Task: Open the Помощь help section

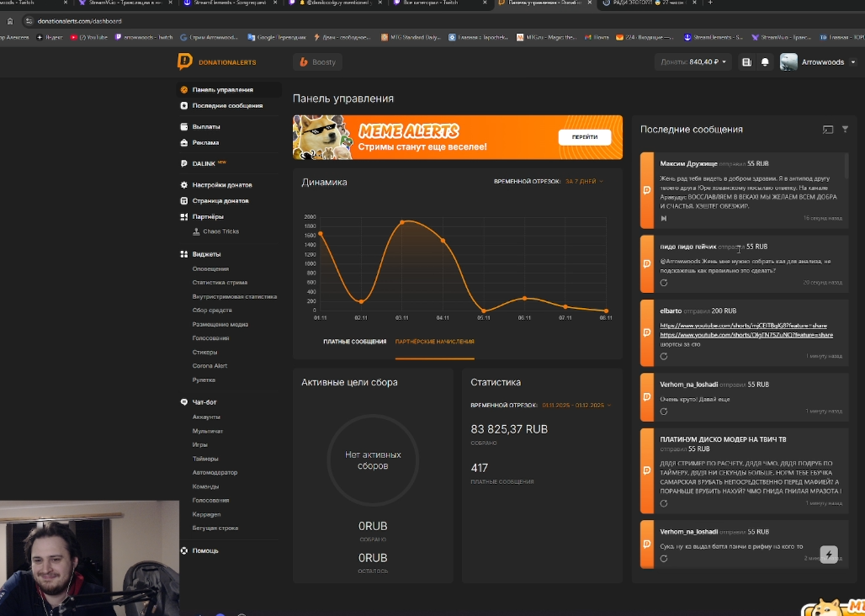Action: pos(205,551)
